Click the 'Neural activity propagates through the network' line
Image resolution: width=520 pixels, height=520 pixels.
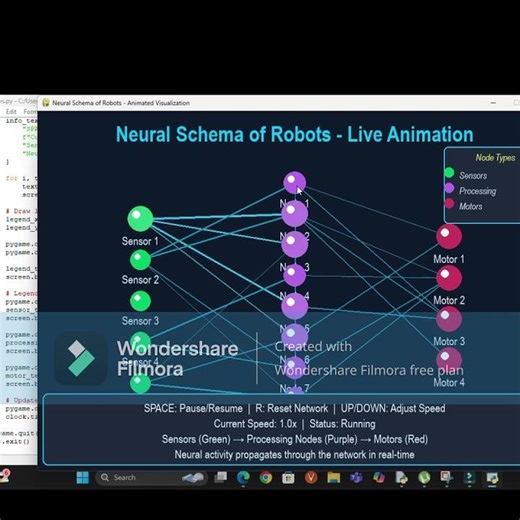294,455
